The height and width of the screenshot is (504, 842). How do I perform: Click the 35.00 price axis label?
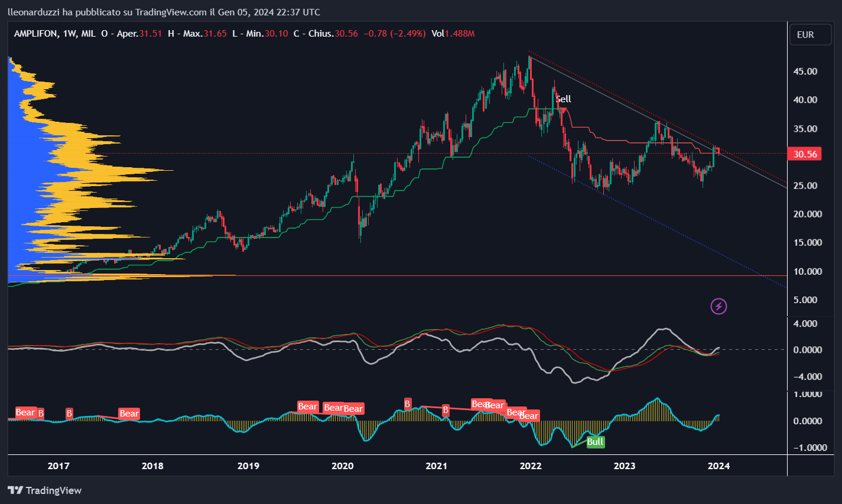(805, 129)
